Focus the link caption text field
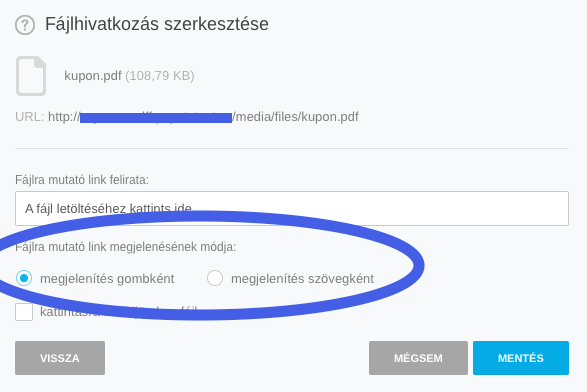Image resolution: width=587 pixels, height=392 pixels. tap(292, 209)
